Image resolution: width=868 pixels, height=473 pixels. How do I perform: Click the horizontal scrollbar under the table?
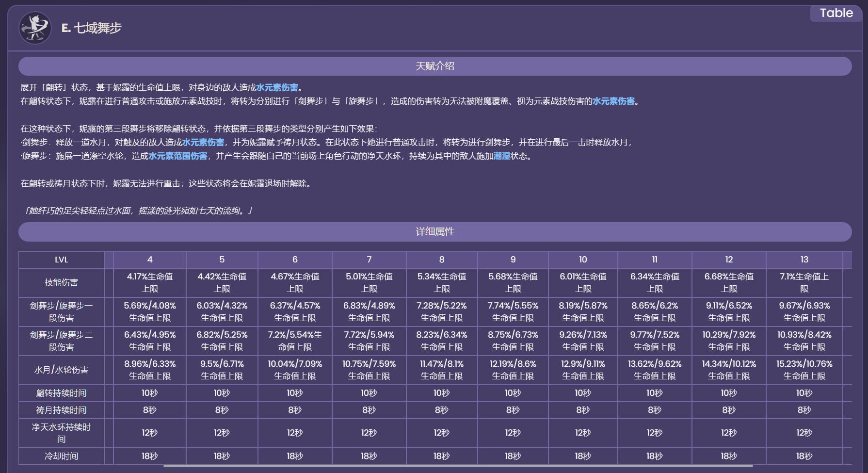coord(458,466)
